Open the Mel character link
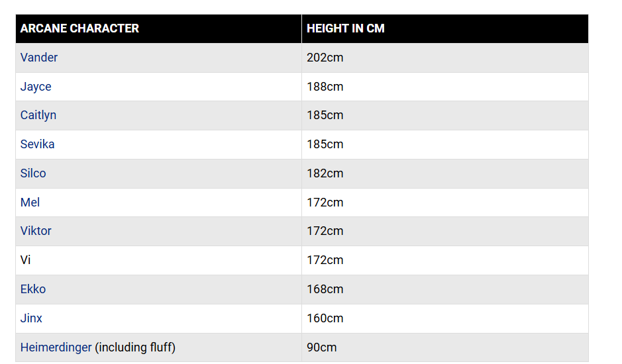Screen dimensions: 622x364 30,203
